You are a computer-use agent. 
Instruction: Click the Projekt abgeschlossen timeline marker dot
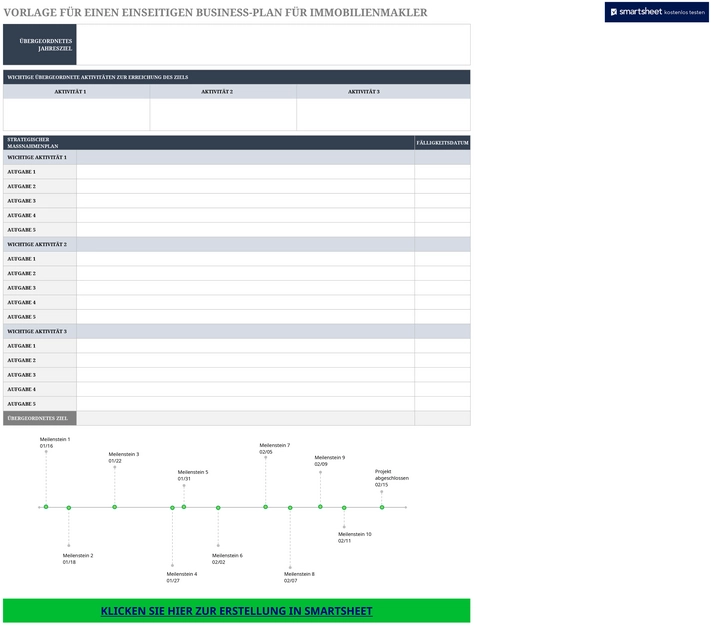pyautogui.click(x=382, y=507)
